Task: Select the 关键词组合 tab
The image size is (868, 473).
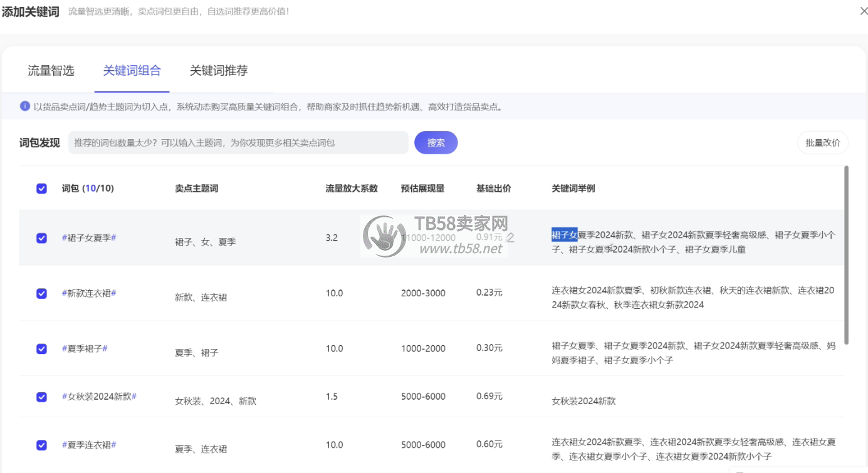Action: click(132, 71)
